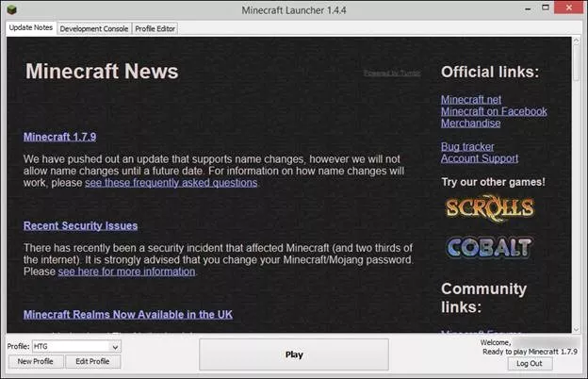Visit the Minecraft.net official link
588x379 pixels.
pyautogui.click(x=470, y=100)
